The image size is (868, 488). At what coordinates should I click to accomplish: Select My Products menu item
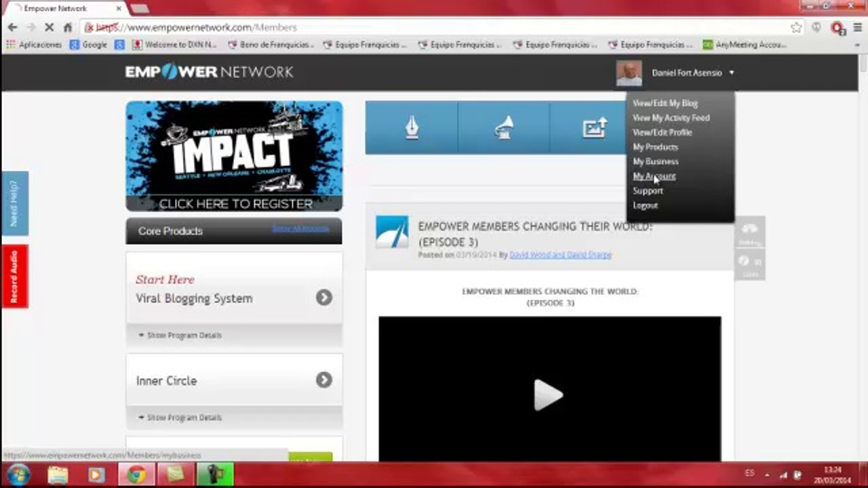pos(655,147)
